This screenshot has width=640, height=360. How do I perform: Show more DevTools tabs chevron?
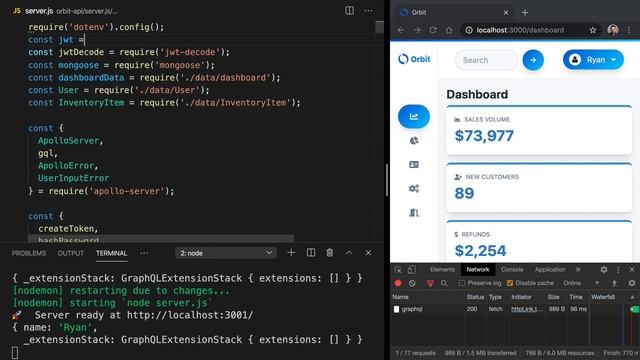coord(578,269)
